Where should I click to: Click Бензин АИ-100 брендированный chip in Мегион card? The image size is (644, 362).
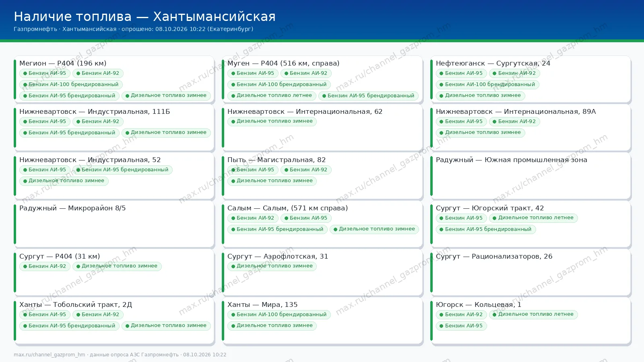pos(71,84)
